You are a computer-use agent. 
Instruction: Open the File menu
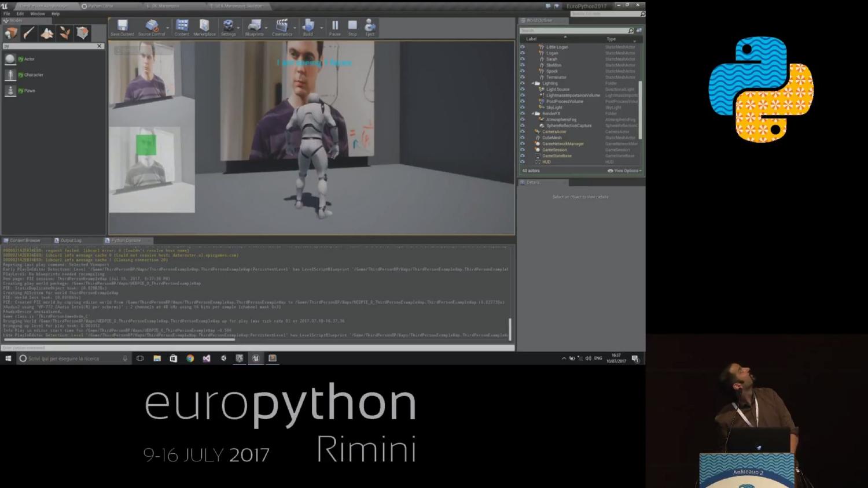(7, 13)
